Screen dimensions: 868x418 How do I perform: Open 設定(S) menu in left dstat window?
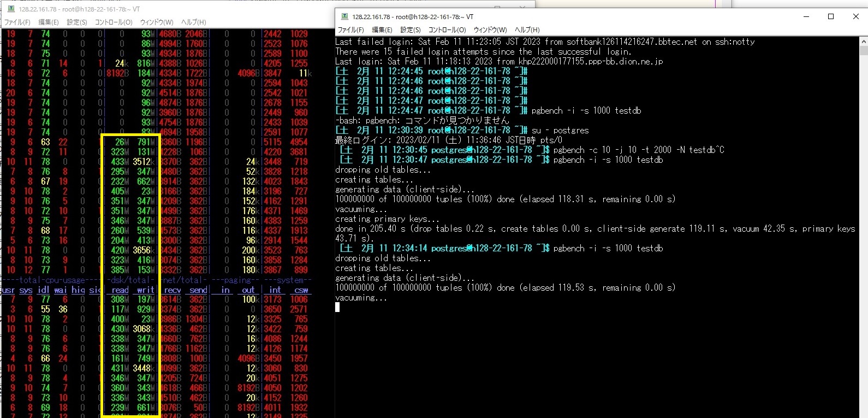tap(76, 22)
